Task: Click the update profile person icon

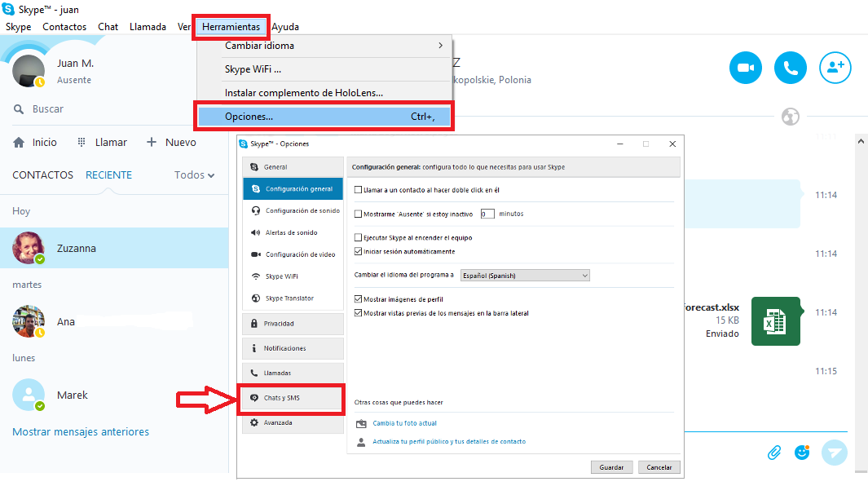Action: [362, 442]
